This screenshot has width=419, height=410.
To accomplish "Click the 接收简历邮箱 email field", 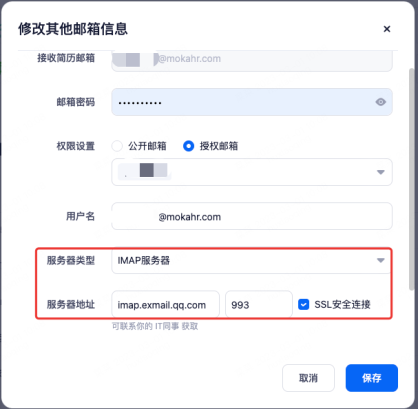I will pyautogui.click(x=252, y=60).
